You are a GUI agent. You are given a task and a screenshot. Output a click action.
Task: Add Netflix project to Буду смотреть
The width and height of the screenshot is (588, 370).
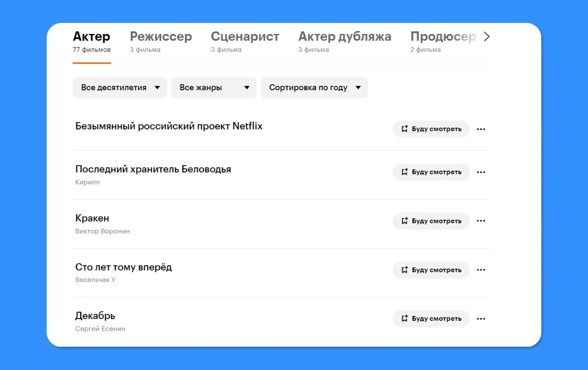(431, 129)
